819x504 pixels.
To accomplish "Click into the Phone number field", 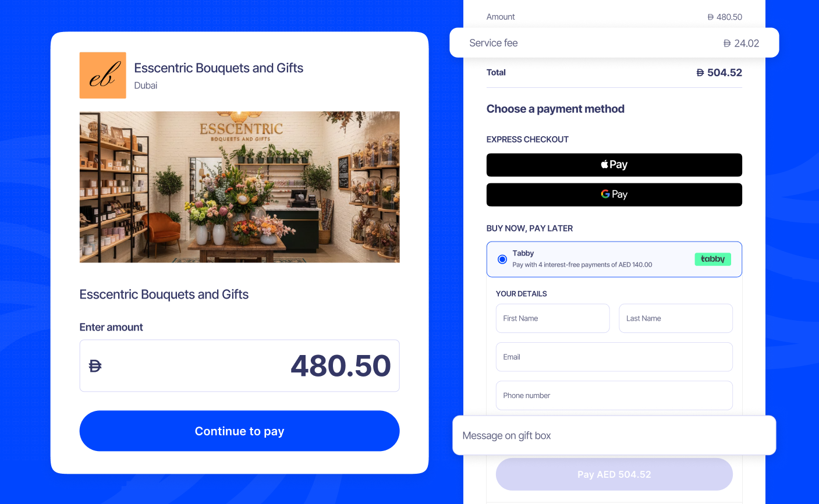I will pyautogui.click(x=614, y=395).
